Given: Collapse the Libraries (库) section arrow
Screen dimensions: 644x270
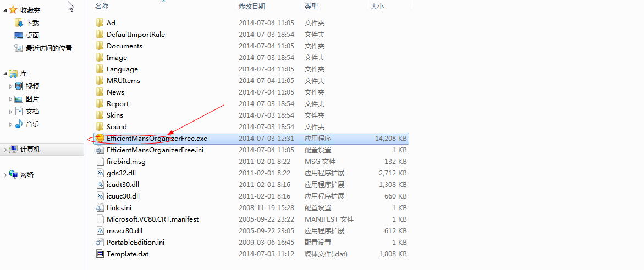Looking at the screenshot, I should (5, 74).
